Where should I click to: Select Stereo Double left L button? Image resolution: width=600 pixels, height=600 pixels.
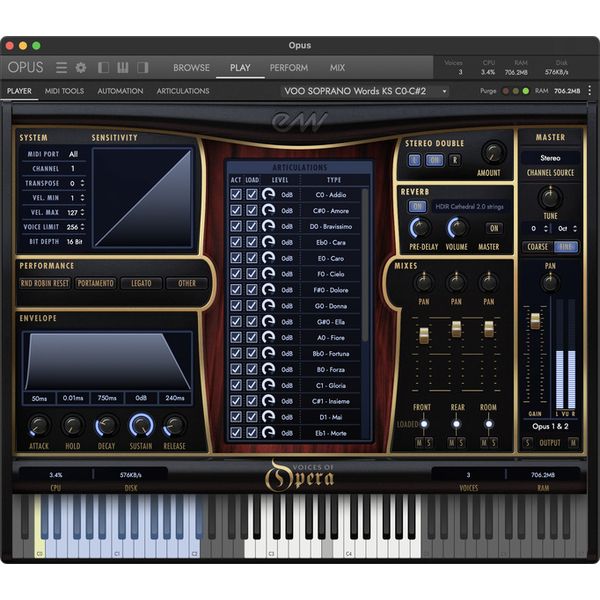click(414, 160)
